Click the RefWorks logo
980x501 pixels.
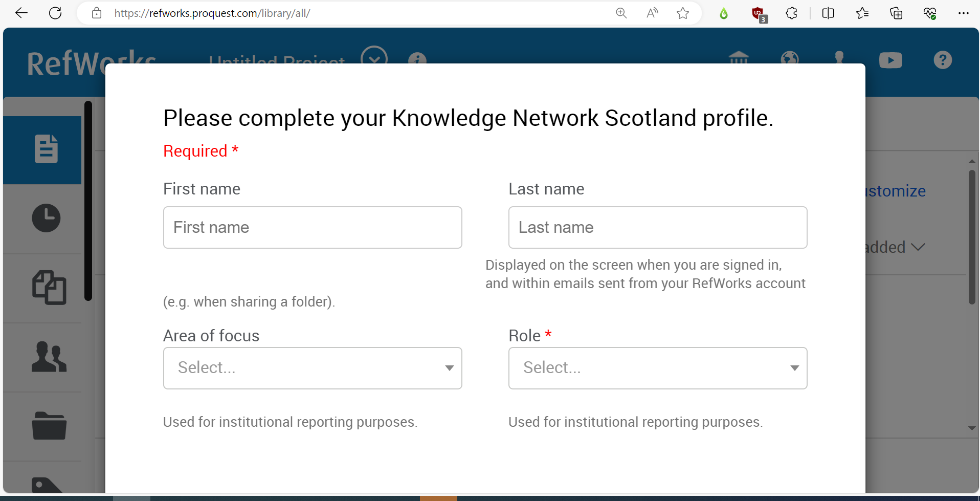tap(92, 63)
